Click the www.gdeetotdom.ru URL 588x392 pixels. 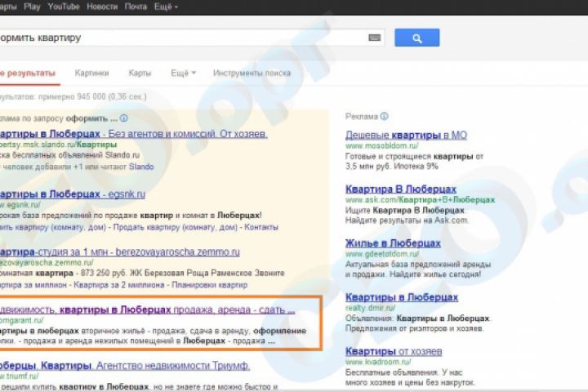382,254
